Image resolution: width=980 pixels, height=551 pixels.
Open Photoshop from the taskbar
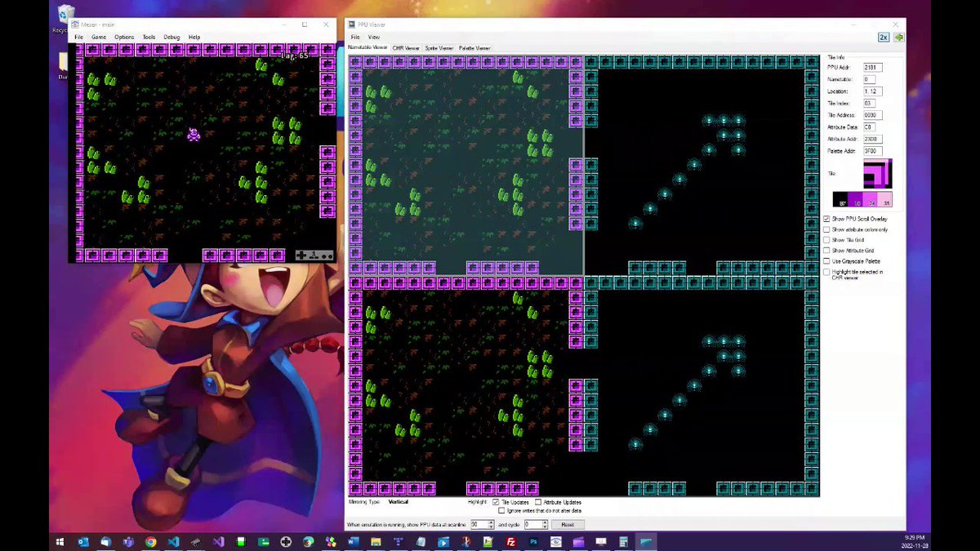tap(533, 541)
